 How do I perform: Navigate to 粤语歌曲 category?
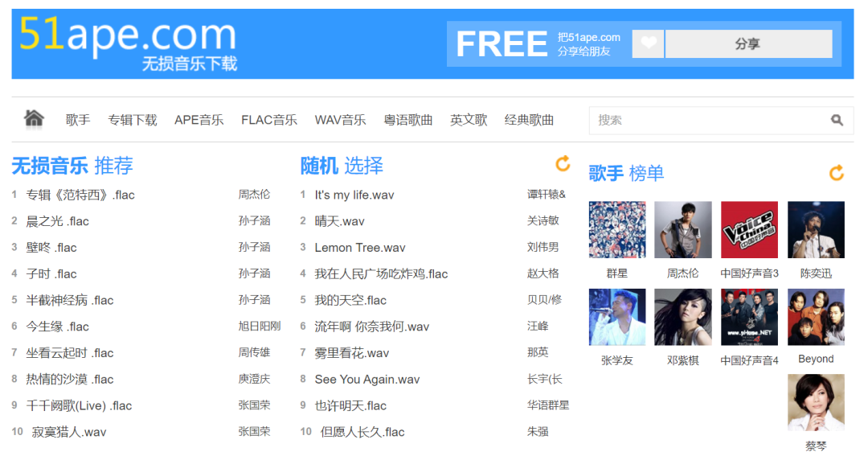[x=408, y=120]
